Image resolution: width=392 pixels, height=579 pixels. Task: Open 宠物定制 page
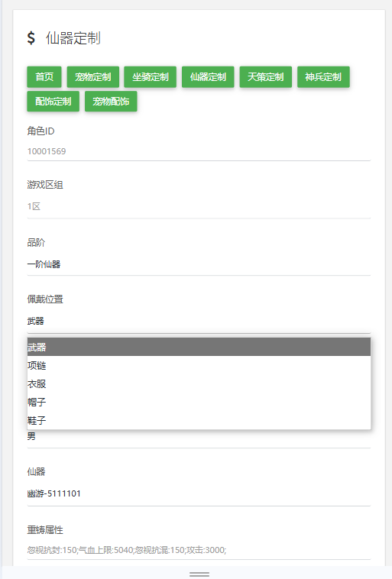point(93,77)
